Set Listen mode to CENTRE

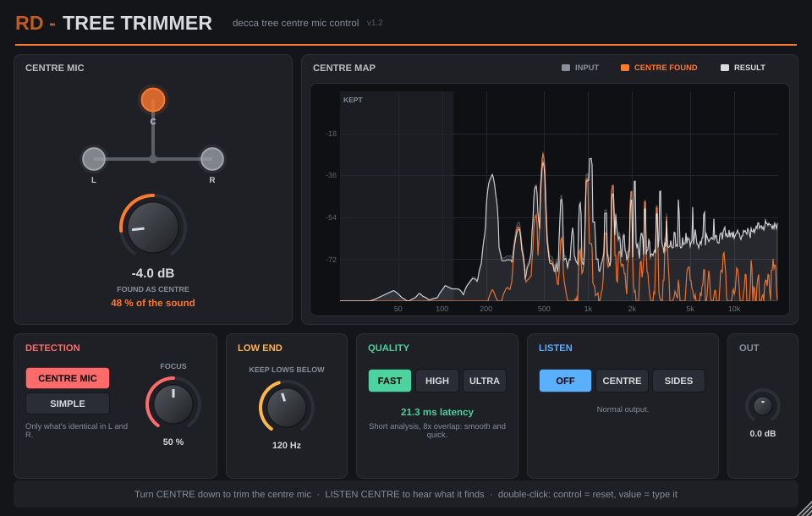pos(622,381)
